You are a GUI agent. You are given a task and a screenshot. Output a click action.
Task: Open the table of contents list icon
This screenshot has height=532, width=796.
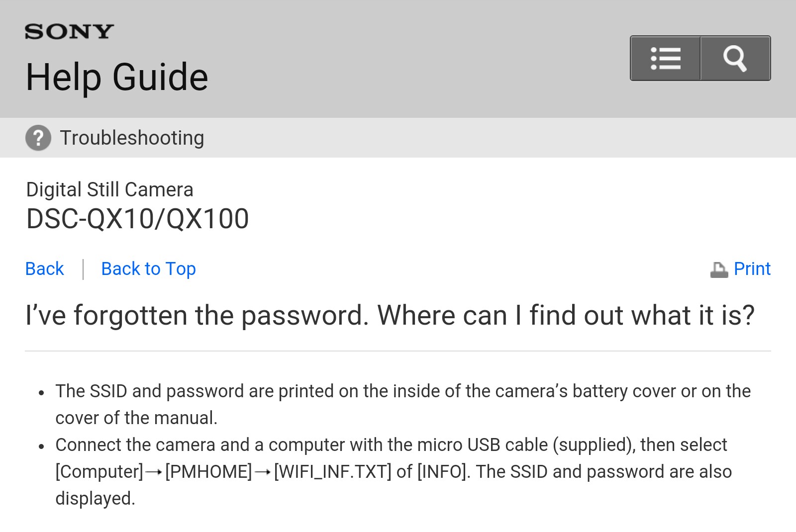click(x=665, y=58)
